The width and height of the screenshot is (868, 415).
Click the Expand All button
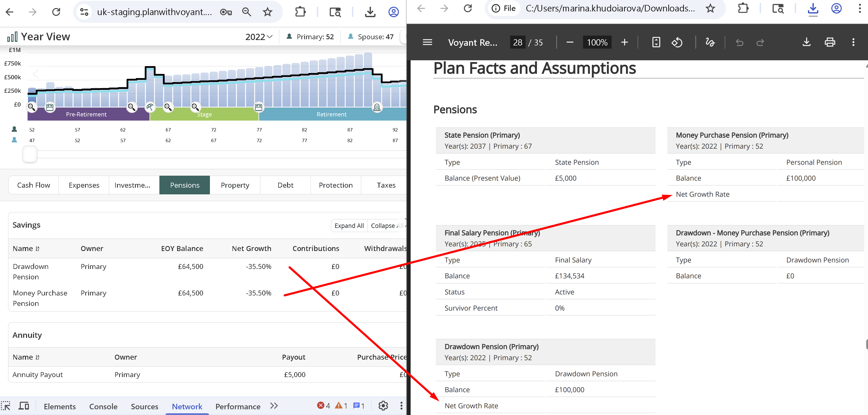click(349, 226)
